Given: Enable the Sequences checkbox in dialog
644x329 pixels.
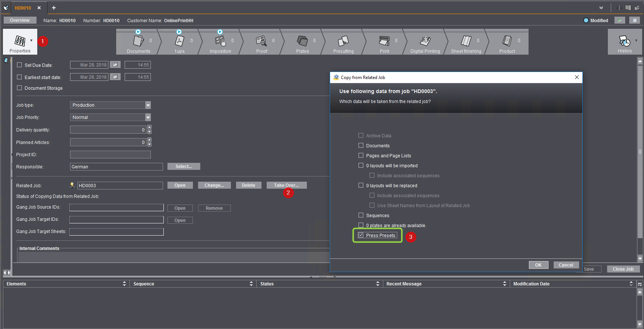Looking at the screenshot, I should 361,215.
